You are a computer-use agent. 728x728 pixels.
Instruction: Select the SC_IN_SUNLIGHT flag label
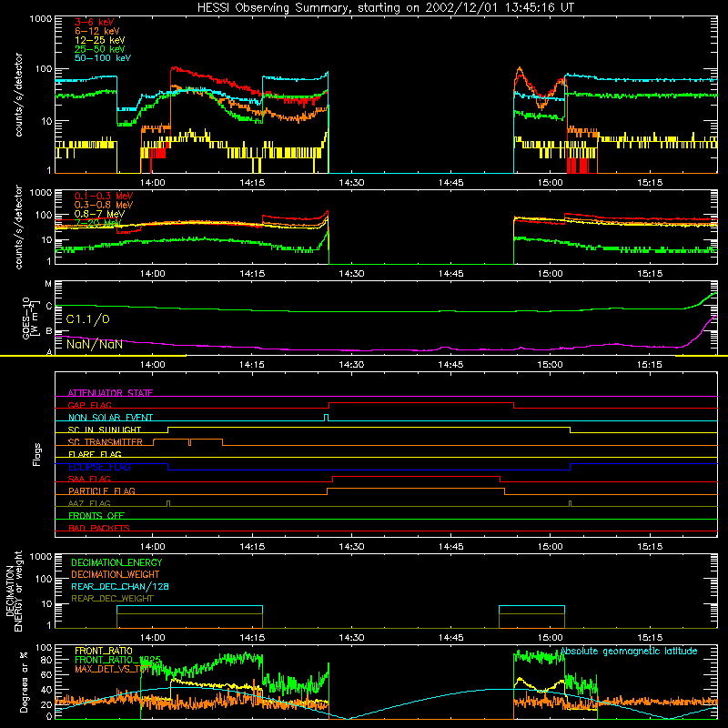click(x=105, y=430)
